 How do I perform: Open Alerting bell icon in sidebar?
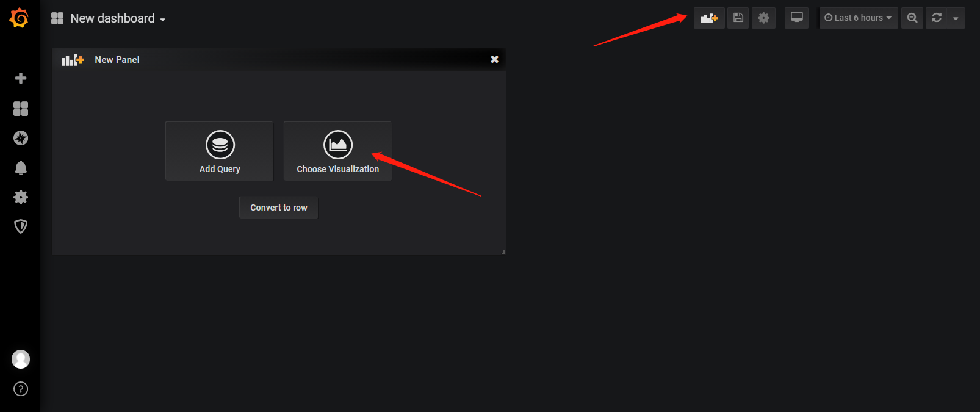coord(21,168)
